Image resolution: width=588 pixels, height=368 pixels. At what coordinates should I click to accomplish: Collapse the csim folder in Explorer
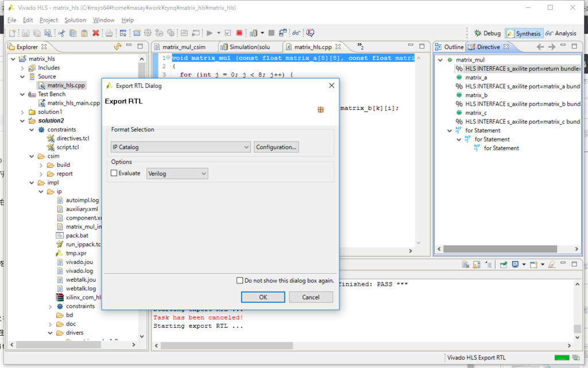tap(32, 156)
